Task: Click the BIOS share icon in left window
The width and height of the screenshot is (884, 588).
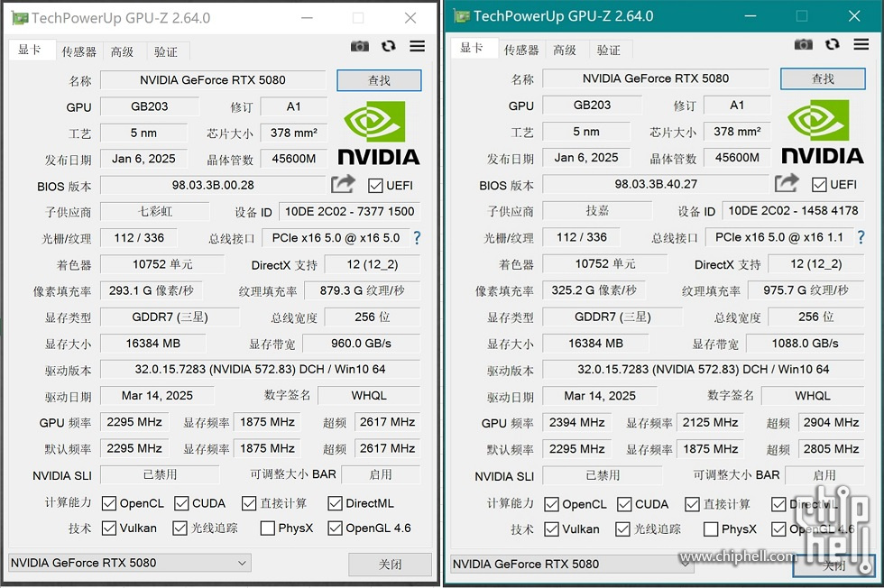Action: click(x=343, y=184)
